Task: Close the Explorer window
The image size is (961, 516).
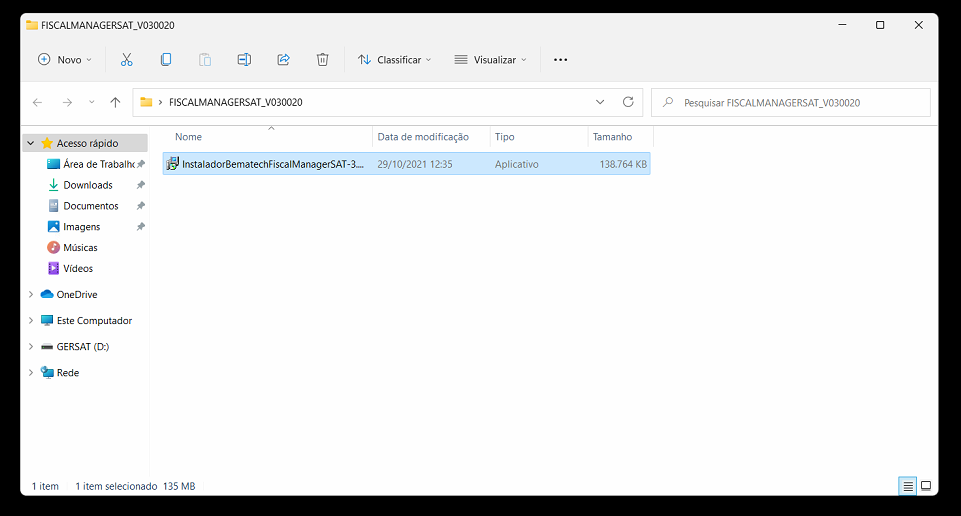Action: point(918,25)
